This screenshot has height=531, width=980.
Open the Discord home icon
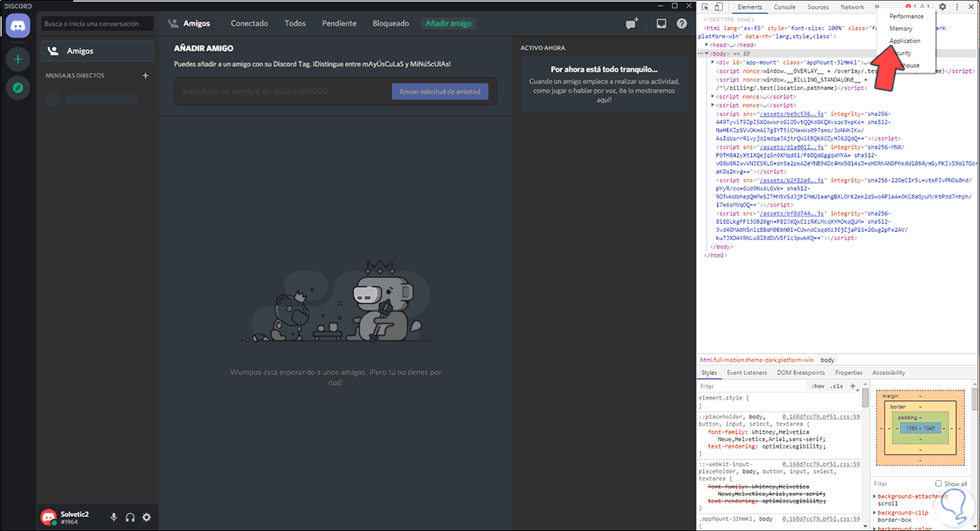pyautogui.click(x=17, y=25)
